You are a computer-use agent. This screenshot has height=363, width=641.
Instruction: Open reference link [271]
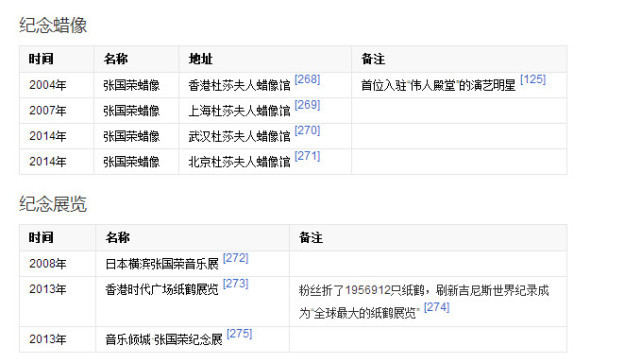(307, 156)
